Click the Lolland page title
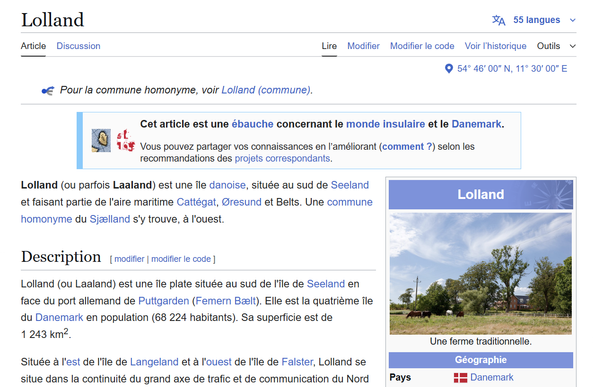This screenshot has width=594, height=387. click(52, 20)
